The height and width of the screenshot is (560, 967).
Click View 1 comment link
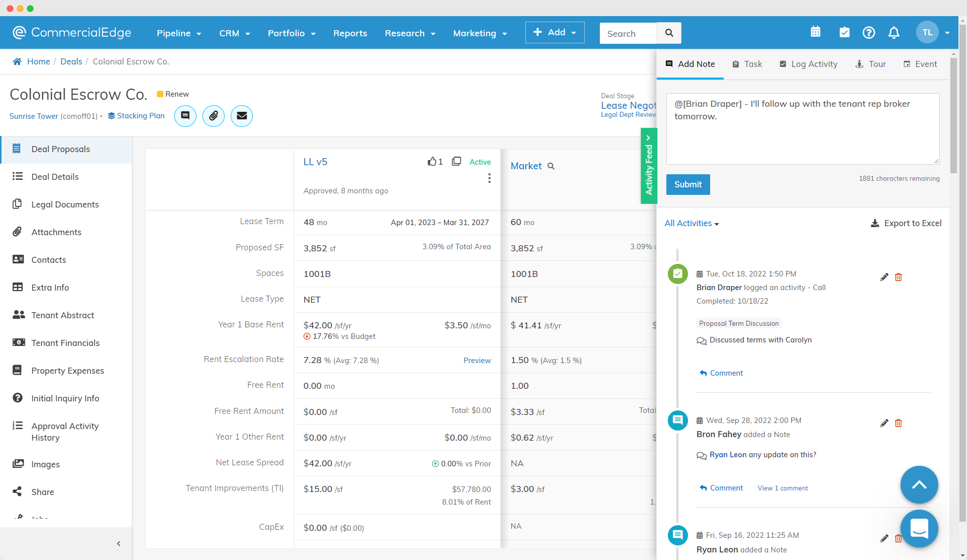pos(783,488)
